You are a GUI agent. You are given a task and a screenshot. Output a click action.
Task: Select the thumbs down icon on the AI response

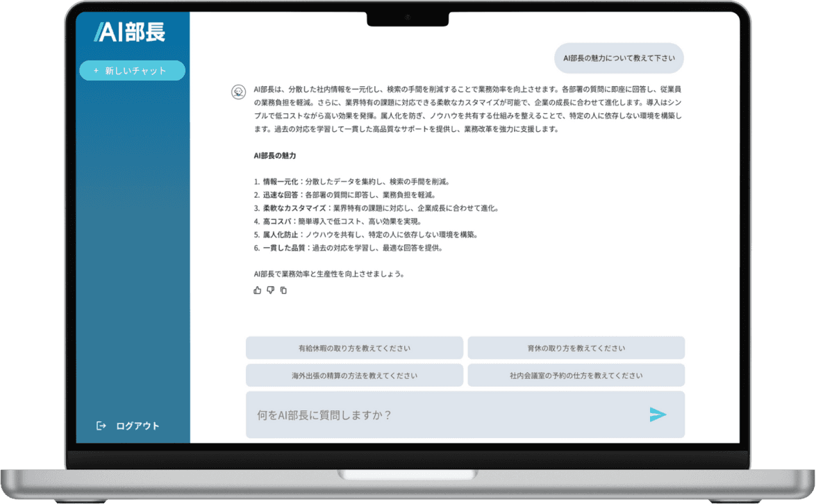tap(270, 290)
